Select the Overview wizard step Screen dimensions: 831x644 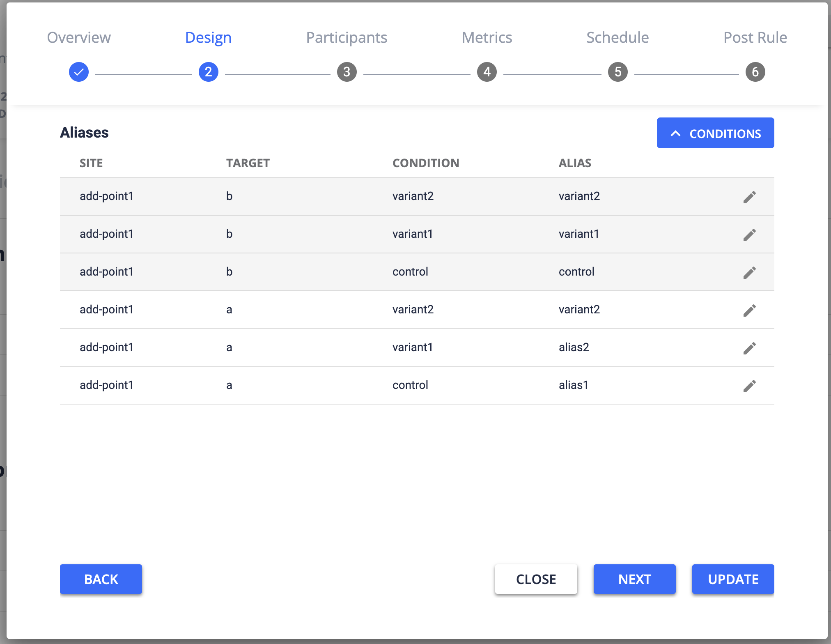coord(78,37)
